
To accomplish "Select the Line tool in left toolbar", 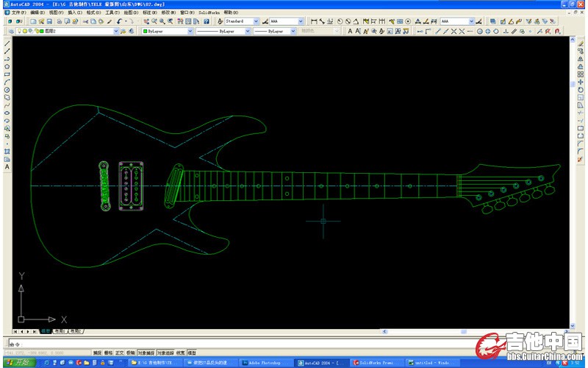I will pyautogui.click(x=7, y=43).
